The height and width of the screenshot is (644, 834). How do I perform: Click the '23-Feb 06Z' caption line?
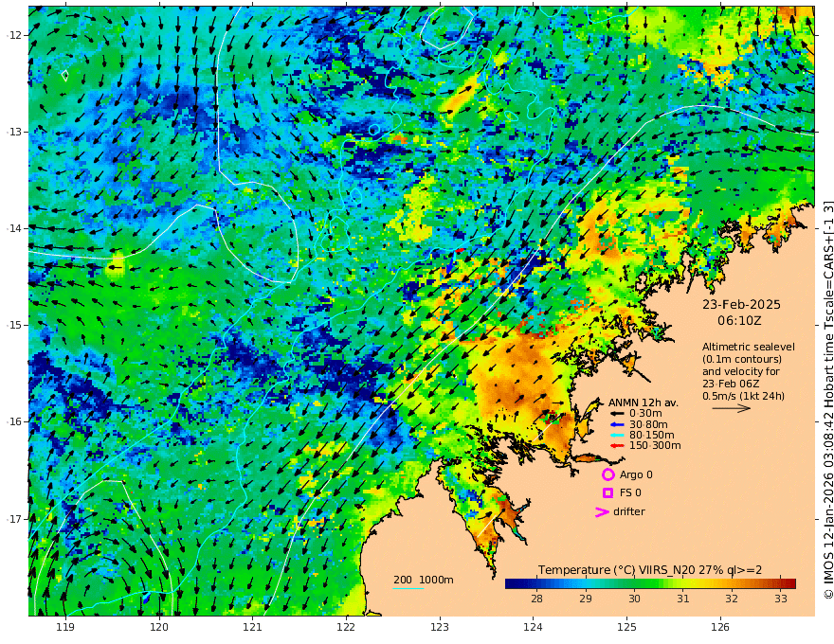tap(731, 384)
